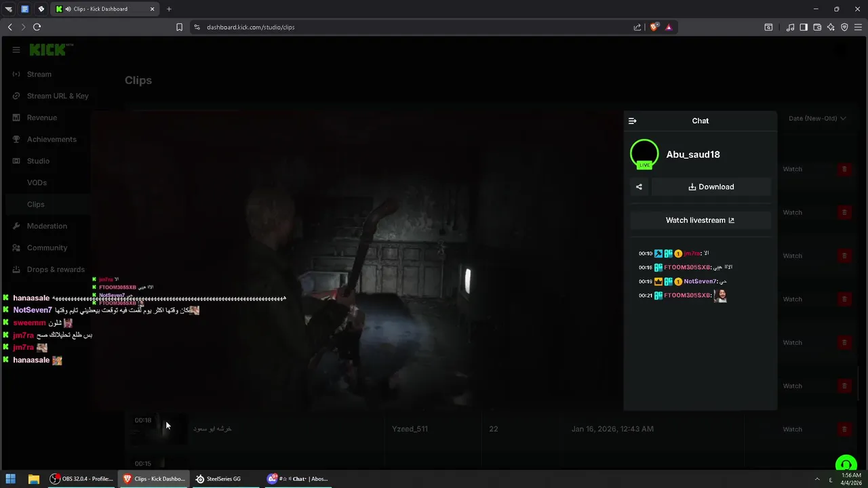Click the Clips page heading
This screenshot has width=868, height=488.
pos(138,80)
